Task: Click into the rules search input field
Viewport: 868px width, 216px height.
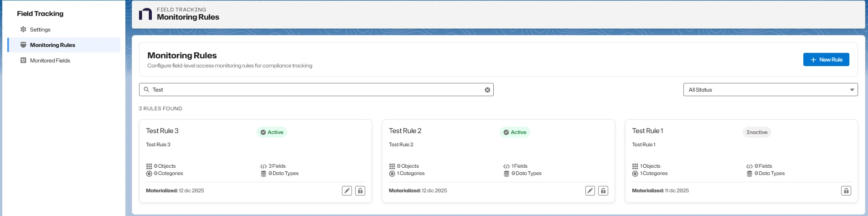Action: [x=315, y=90]
